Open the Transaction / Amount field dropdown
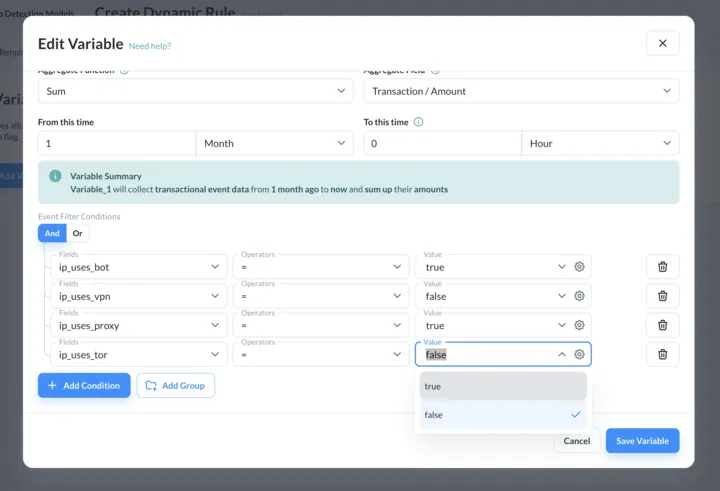 (x=521, y=91)
